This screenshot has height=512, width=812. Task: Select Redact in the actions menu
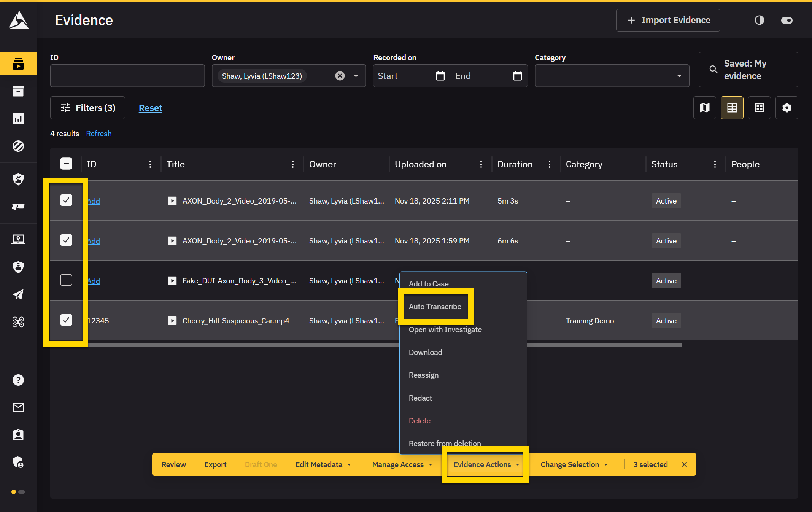click(x=420, y=398)
